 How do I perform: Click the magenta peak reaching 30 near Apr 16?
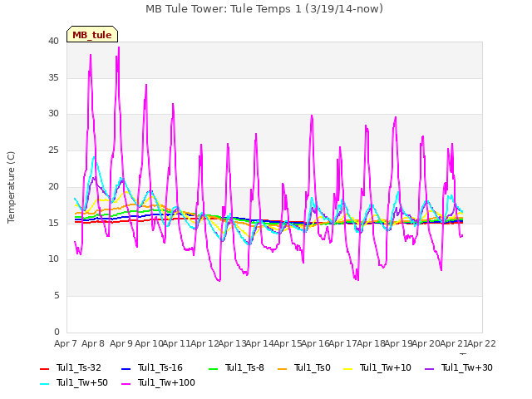312,116
